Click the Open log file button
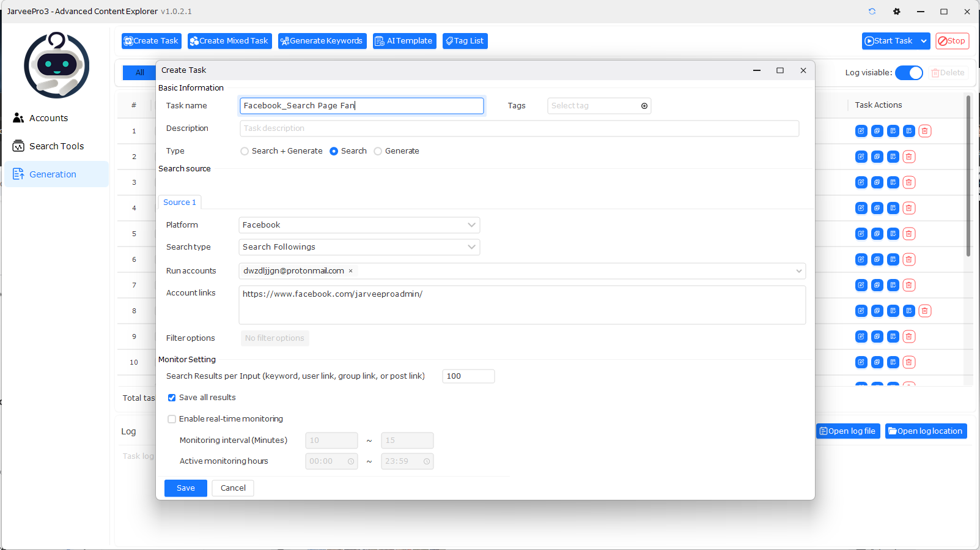This screenshot has width=980, height=550. click(x=847, y=431)
